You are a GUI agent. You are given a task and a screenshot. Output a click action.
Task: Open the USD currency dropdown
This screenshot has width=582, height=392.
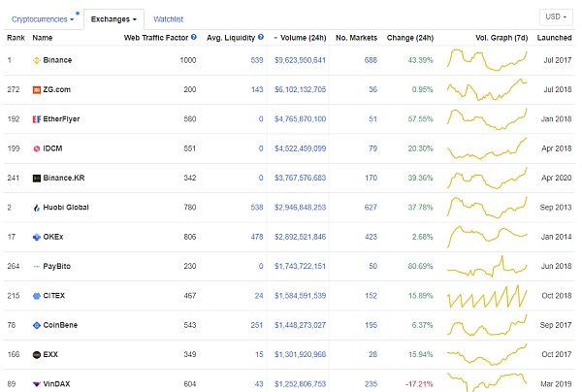coord(555,16)
